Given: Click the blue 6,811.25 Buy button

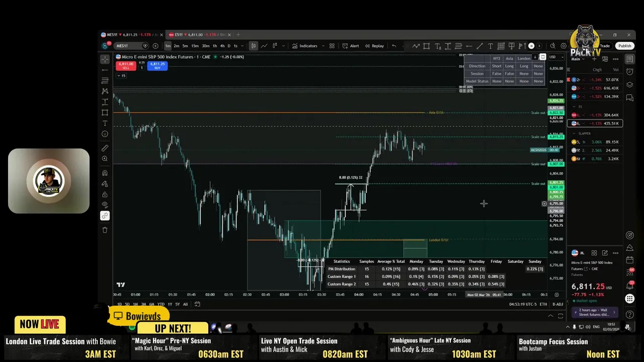Looking at the screenshot, I should [157, 65].
